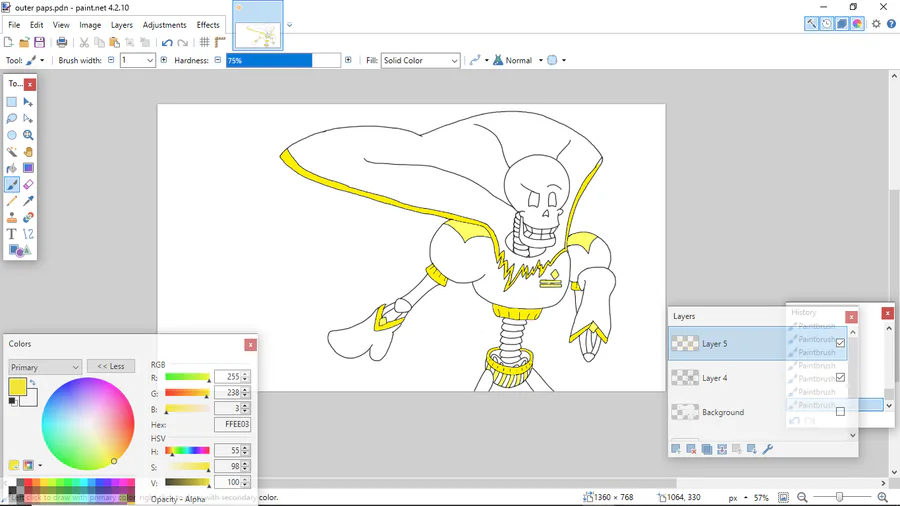Open the Fill Solid Color dropdown

420,60
